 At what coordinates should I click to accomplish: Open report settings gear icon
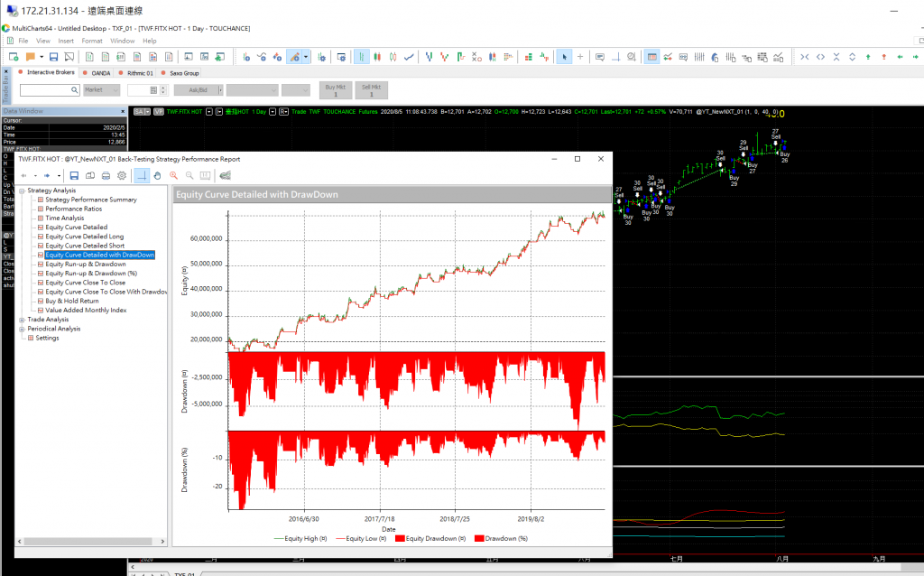click(123, 175)
